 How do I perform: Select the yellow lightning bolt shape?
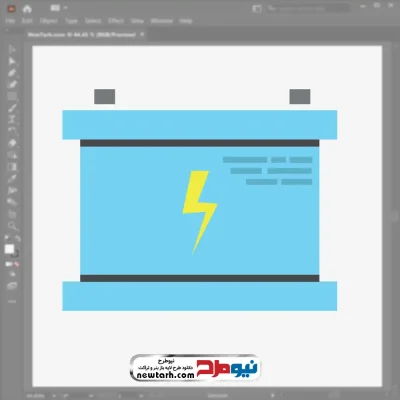pos(199,212)
